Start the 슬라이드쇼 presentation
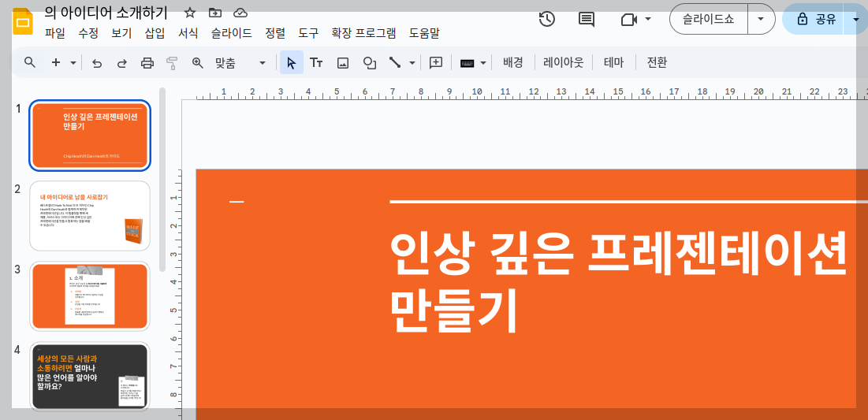Image resolution: width=868 pixels, height=420 pixels. click(709, 19)
